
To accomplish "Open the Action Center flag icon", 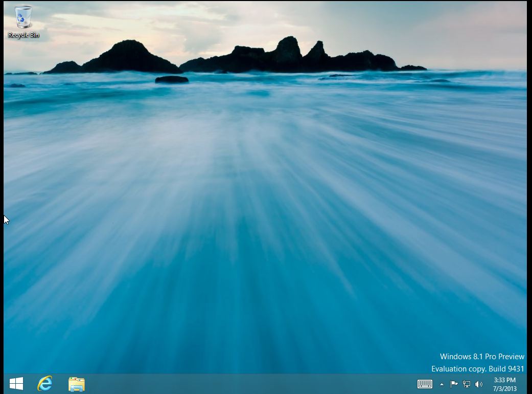I will tap(454, 384).
